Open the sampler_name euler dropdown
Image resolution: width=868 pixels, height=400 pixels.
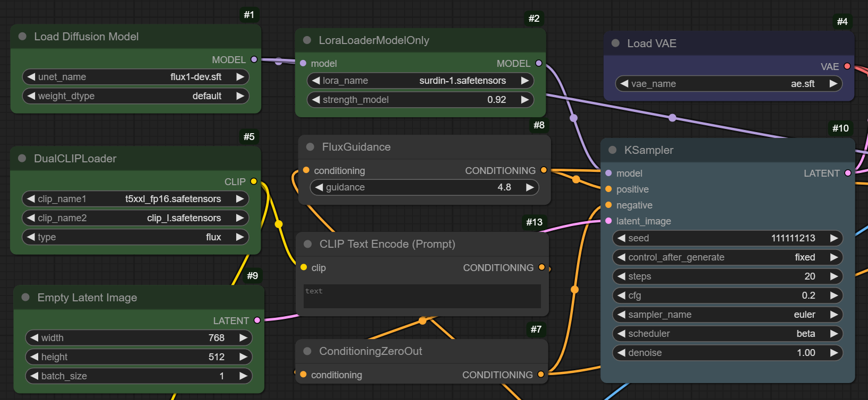pos(727,315)
